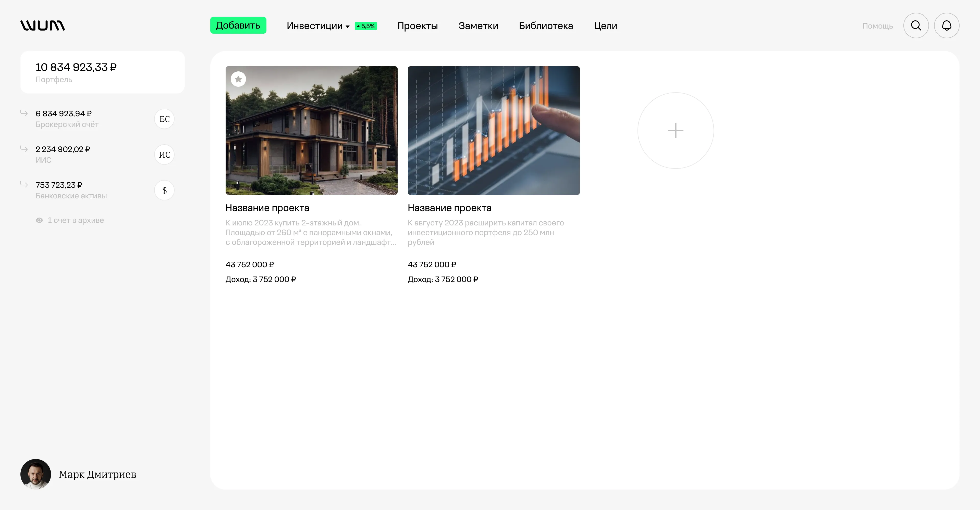Open the chart project thumbnail
The width and height of the screenshot is (980, 510).
tap(493, 130)
